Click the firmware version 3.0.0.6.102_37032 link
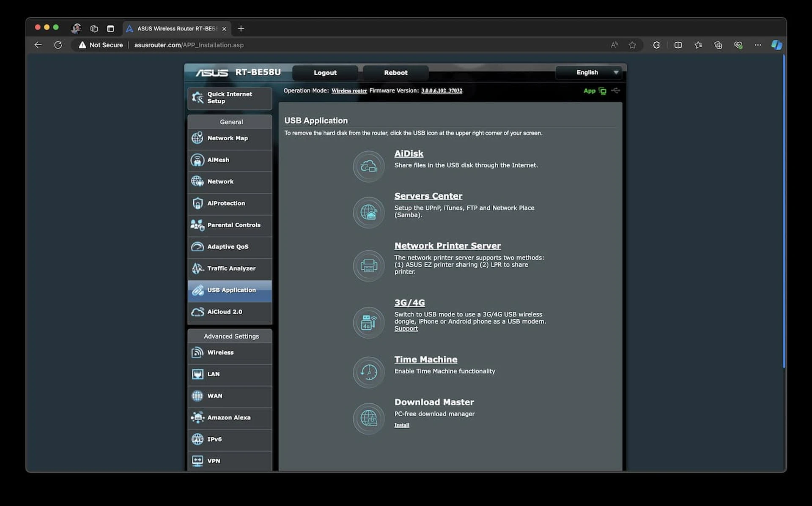The height and width of the screenshot is (506, 812). (442, 91)
